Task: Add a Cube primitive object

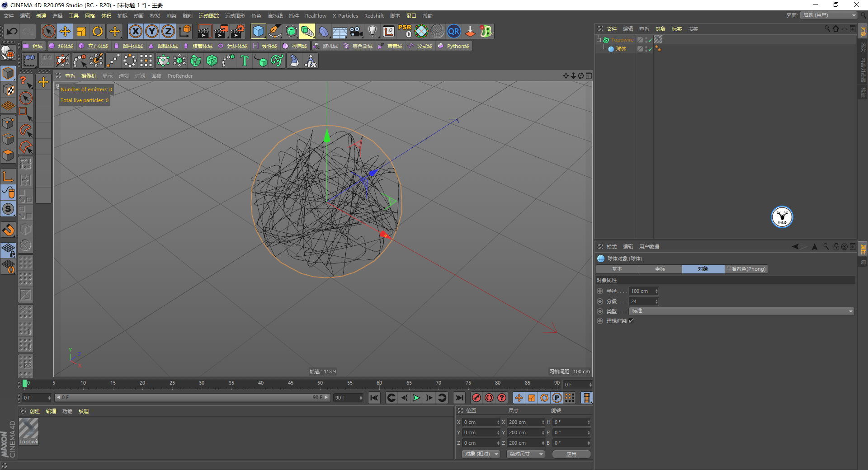Action: pyautogui.click(x=259, y=31)
